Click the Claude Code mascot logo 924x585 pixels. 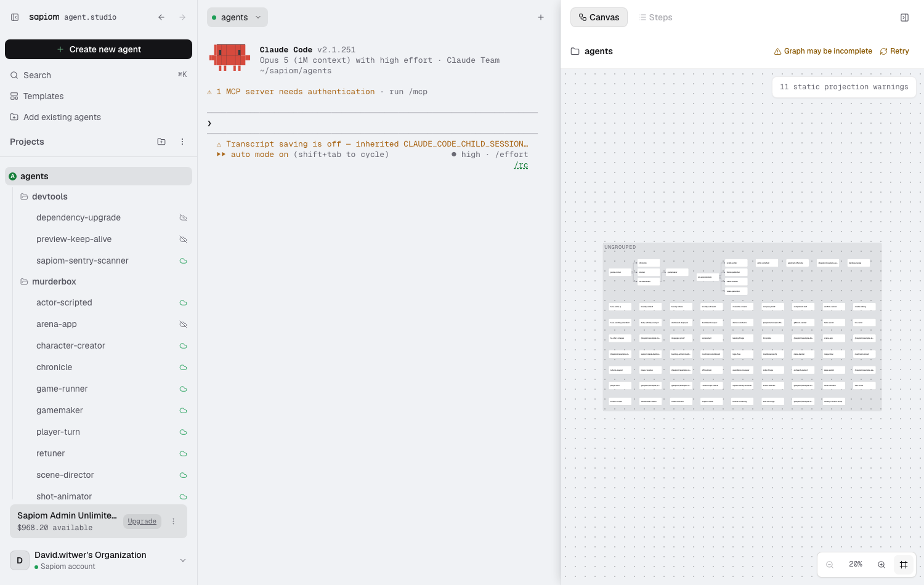[230, 57]
